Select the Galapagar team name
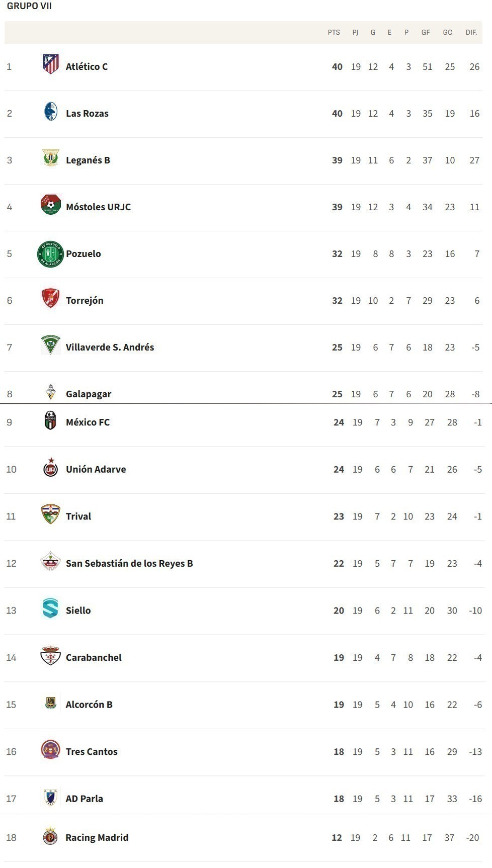 (89, 394)
